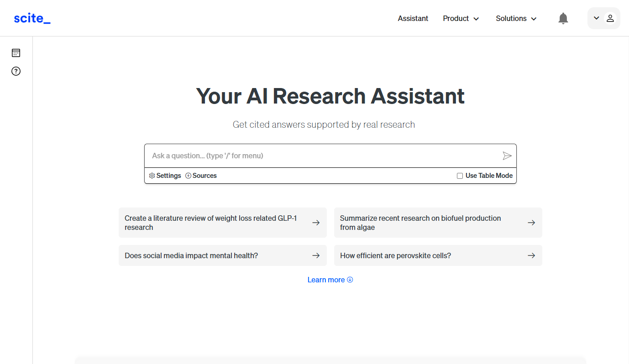Open the dashboard icon in left sidebar

(x=16, y=53)
